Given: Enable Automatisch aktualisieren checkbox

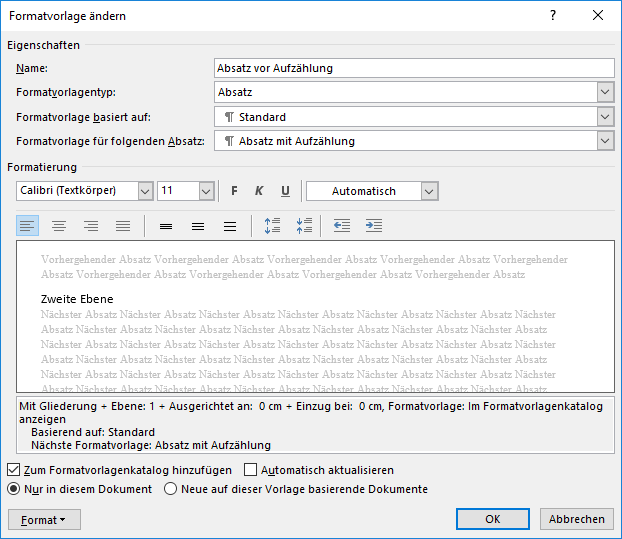Looking at the screenshot, I should pyautogui.click(x=251, y=470).
